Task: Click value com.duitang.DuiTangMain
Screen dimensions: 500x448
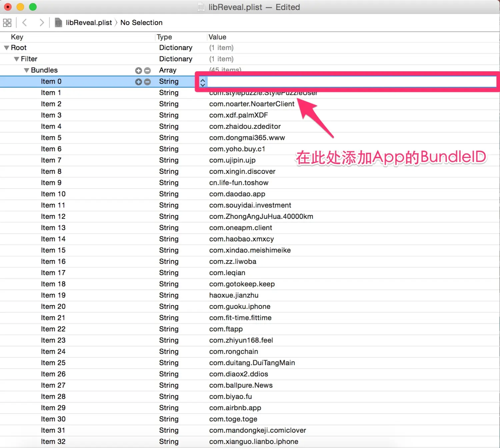Action: [x=252, y=363]
